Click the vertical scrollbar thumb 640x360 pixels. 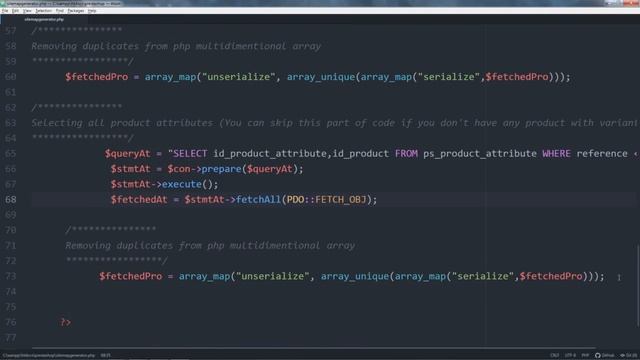click(x=638, y=286)
